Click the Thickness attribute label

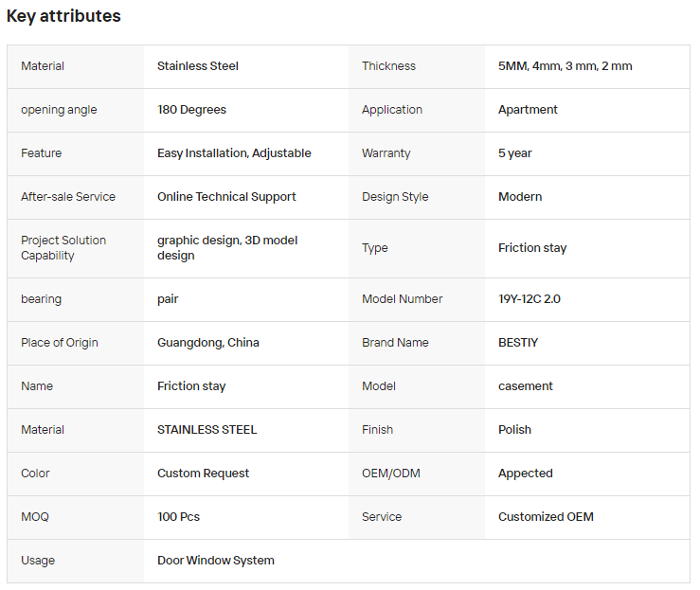click(388, 66)
